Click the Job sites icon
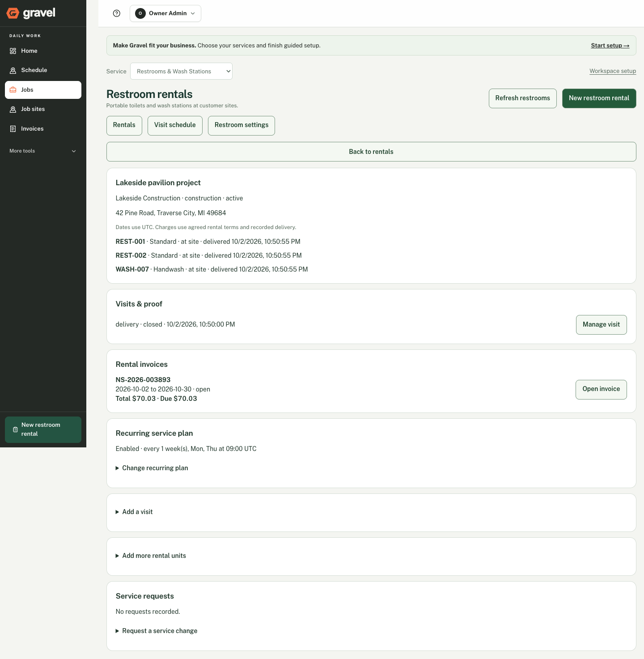644x659 pixels. tap(13, 109)
